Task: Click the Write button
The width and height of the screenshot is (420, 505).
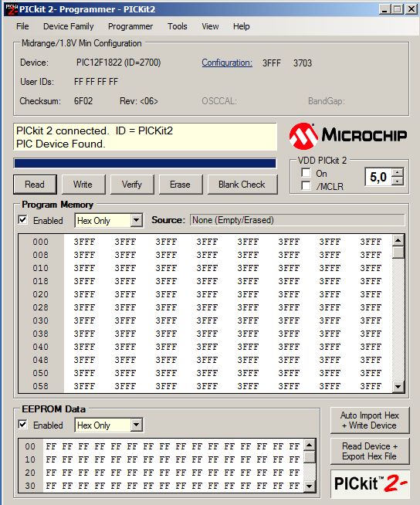Action: coord(83,185)
